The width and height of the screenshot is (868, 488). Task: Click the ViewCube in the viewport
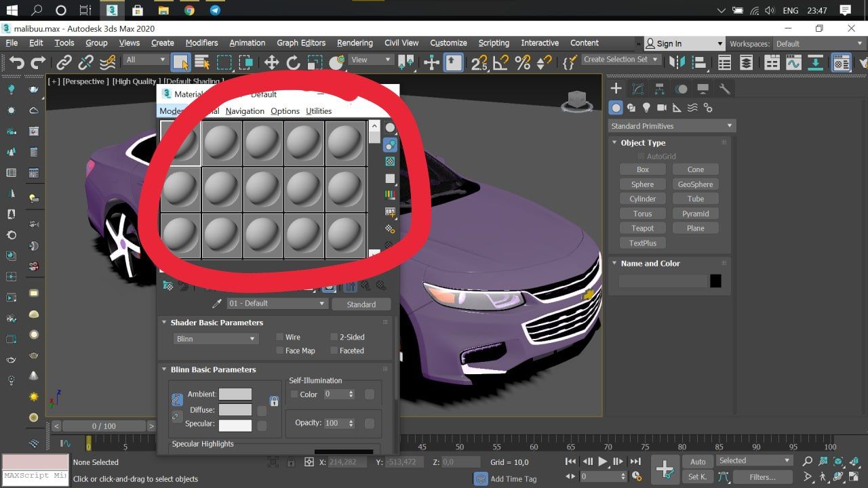pos(576,101)
